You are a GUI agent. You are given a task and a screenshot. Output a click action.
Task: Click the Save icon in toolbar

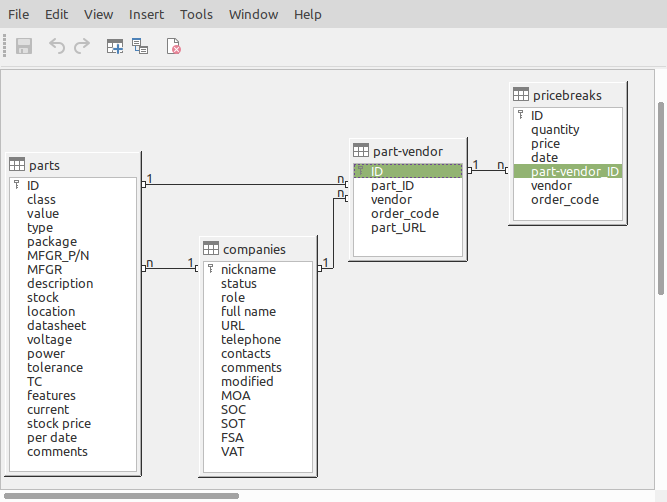25,46
